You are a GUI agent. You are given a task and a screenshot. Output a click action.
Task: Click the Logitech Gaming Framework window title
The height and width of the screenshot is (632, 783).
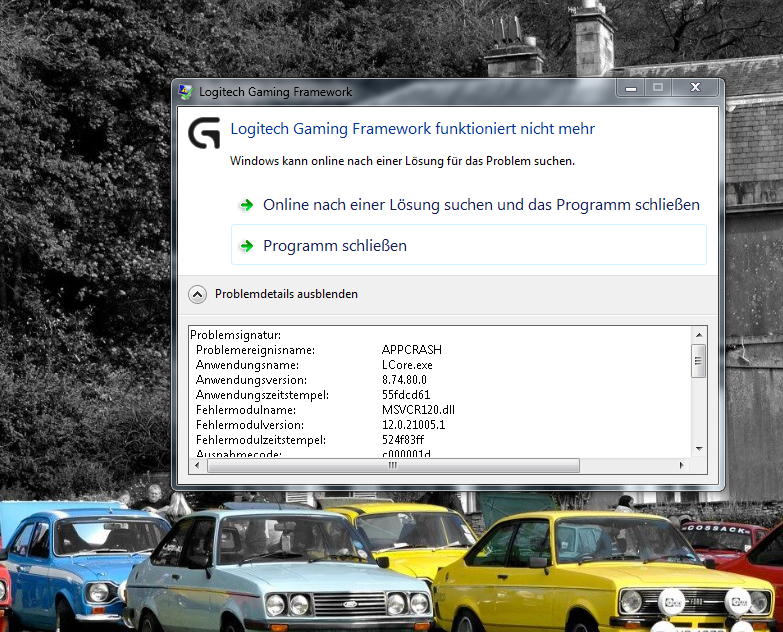[276, 92]
